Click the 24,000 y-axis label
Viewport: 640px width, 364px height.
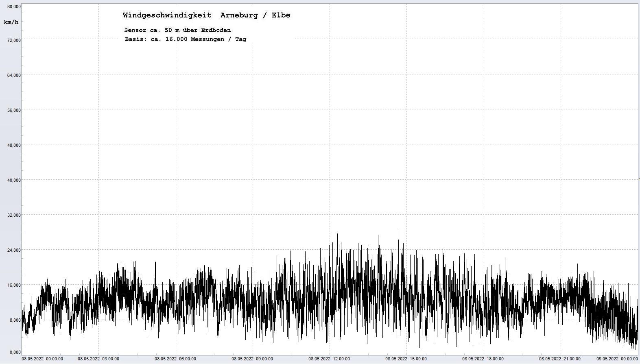[14, 250]
